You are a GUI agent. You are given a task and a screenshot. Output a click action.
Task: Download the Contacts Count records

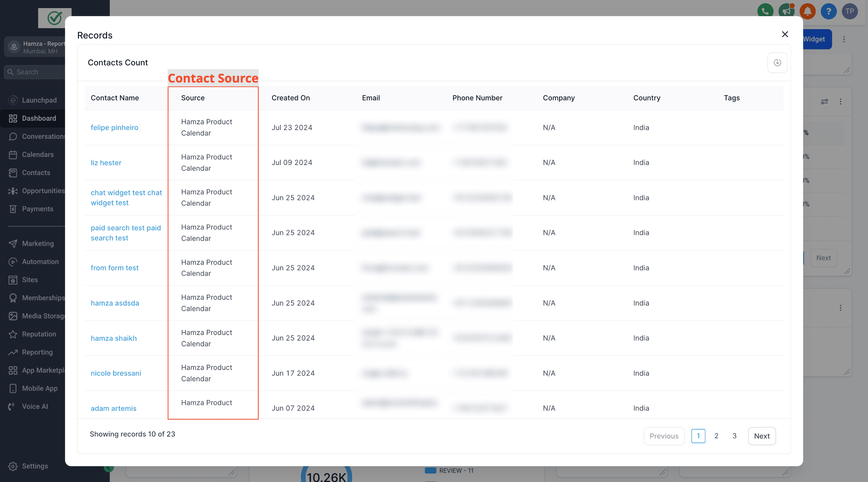tap(777, 62)
